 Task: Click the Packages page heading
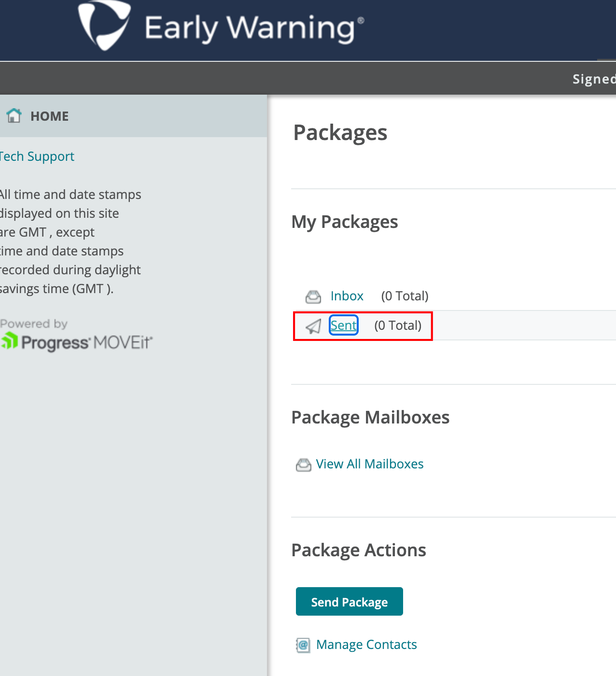(x=340, y=133)
